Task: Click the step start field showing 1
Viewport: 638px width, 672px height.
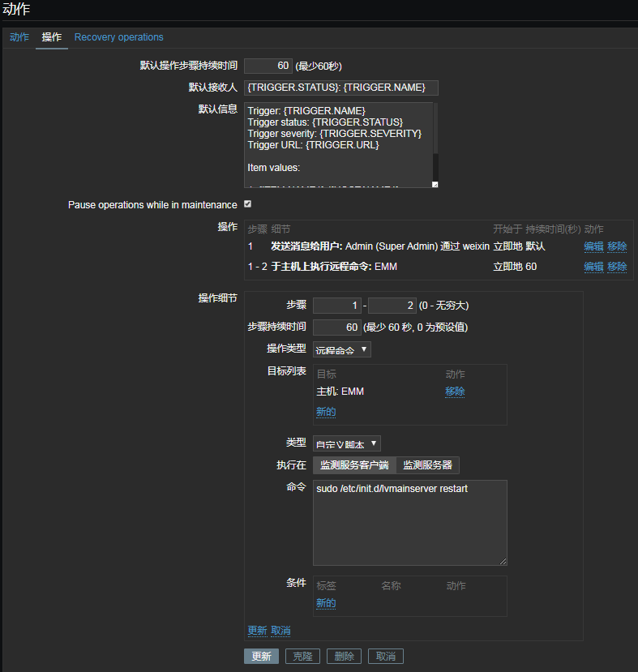Action: [x=336, y=306]
